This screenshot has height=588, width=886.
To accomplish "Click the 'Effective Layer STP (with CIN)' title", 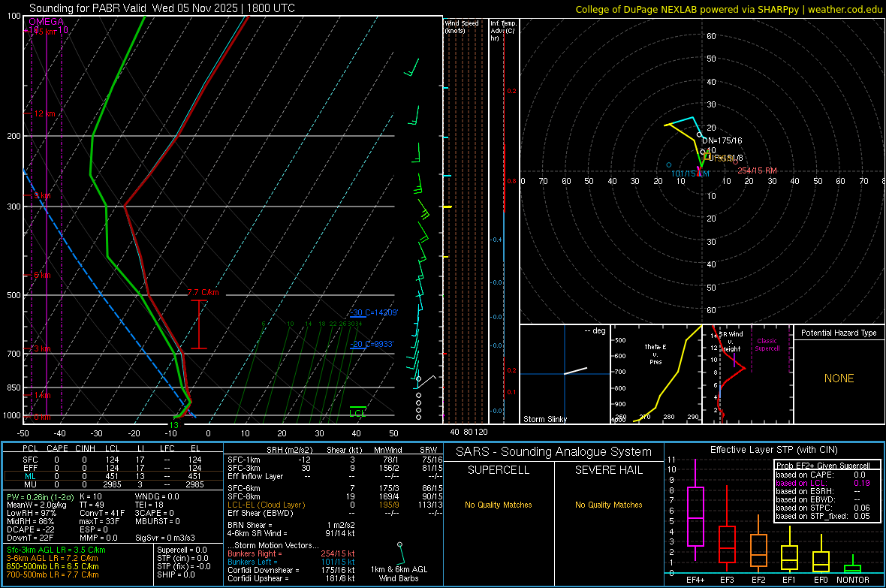I will click(773, 450).
